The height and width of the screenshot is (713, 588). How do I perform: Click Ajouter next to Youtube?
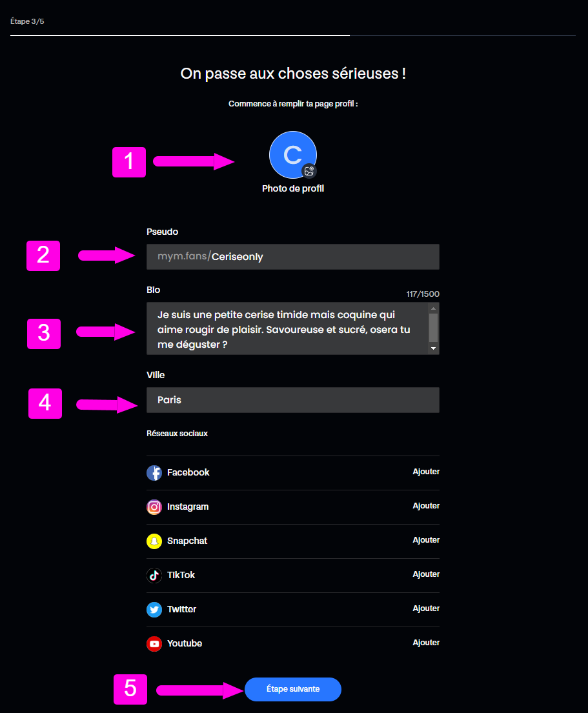click(426, 643)
